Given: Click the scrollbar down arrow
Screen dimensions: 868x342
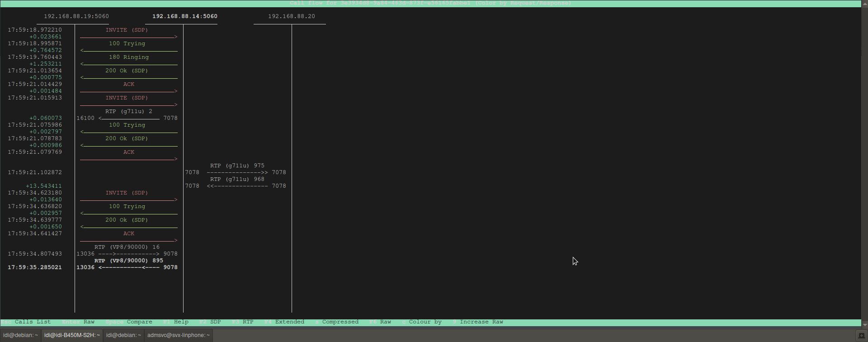Looking at the screenshot, I should [864, 324].
